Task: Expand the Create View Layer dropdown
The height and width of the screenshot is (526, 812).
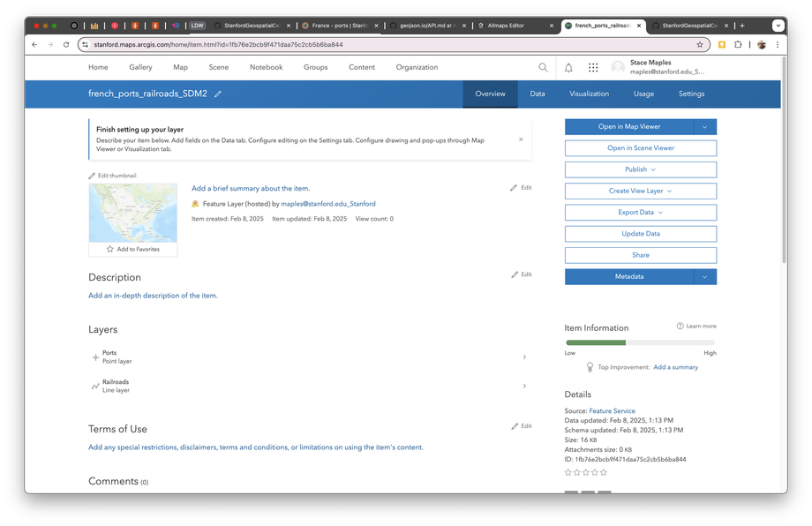Action: 670,191
